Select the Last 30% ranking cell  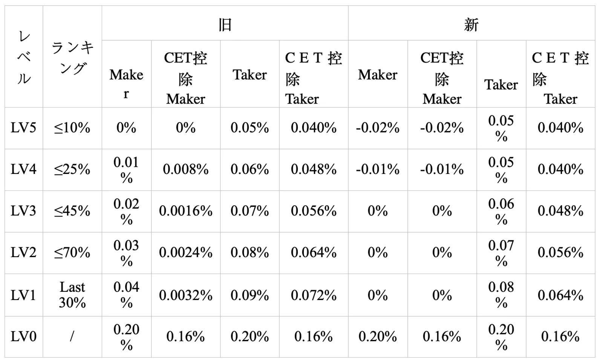pyautogui.click(x=72, y=295)
